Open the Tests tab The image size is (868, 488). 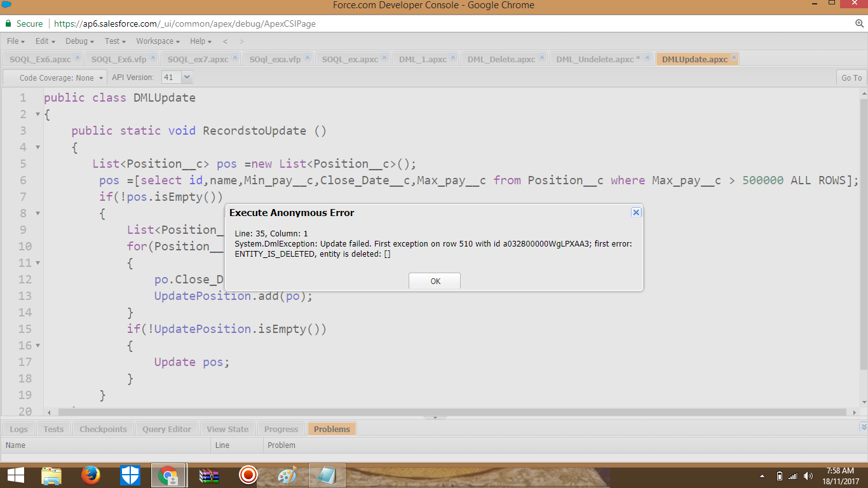(x=53, y=429)
